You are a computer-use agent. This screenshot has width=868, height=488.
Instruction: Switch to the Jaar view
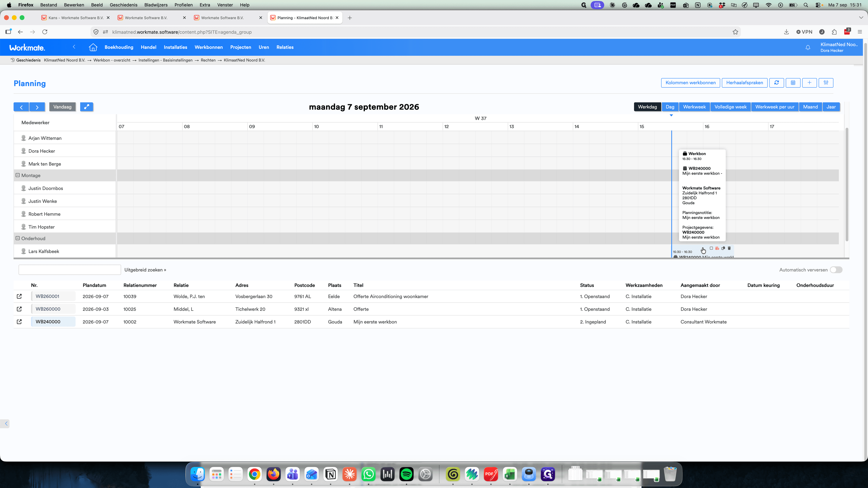[831, 107]
